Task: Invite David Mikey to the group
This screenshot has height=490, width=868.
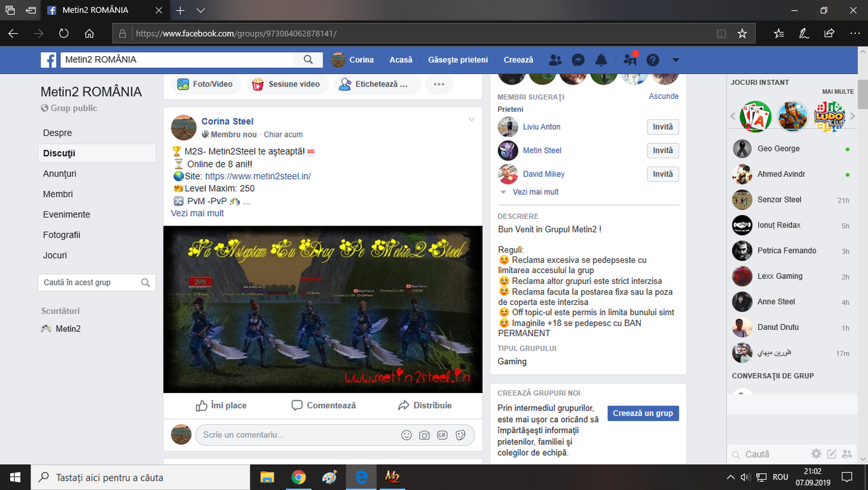Action: pos(663,174)
